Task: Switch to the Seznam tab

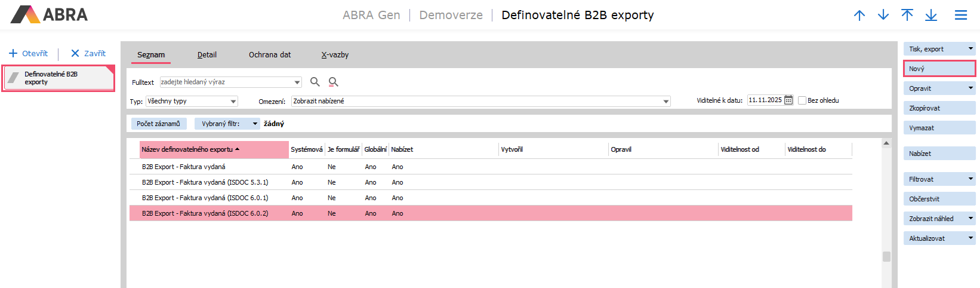Action: click(x=151, y=54)
